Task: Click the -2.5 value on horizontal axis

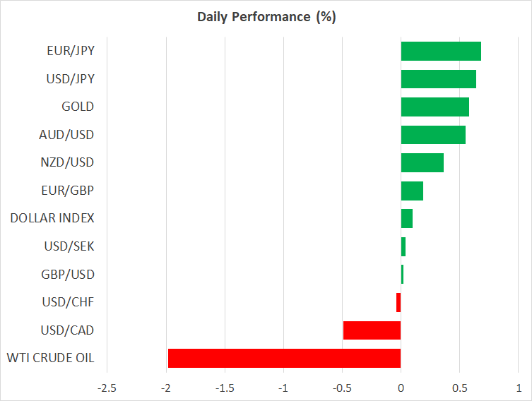Action: pos(107,388)
